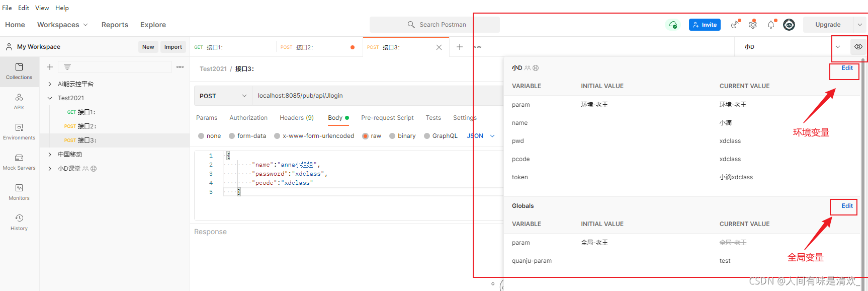Toggle the environment quick look eye icon
Screen dimensions: 868x291
click(858, 47)
